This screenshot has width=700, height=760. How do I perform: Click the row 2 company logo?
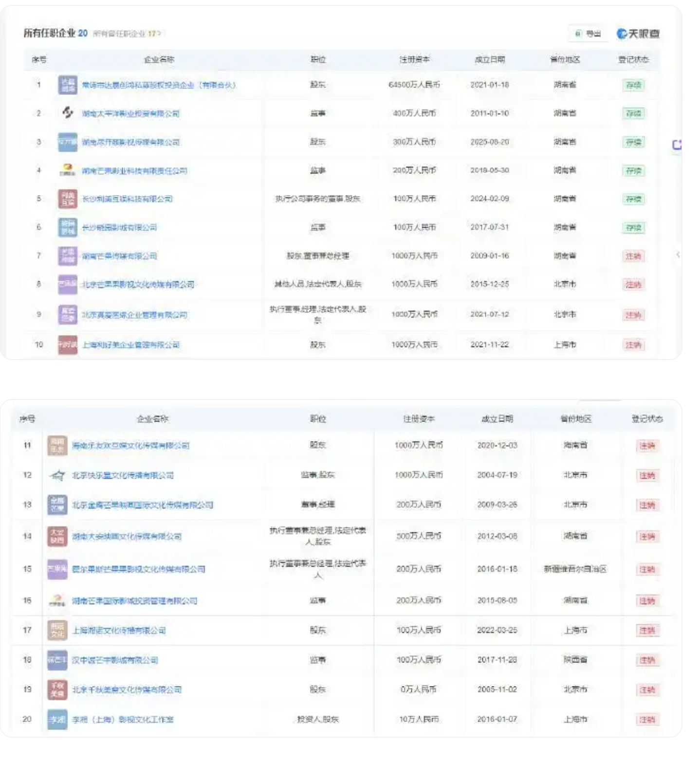[x=68, y=113]
